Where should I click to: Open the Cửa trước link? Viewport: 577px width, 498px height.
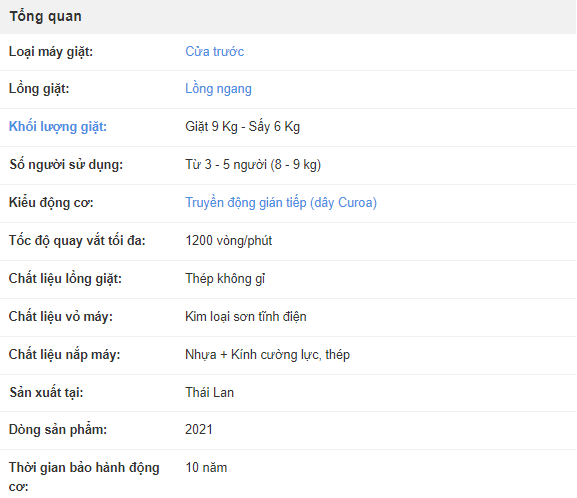click(215, 52)
